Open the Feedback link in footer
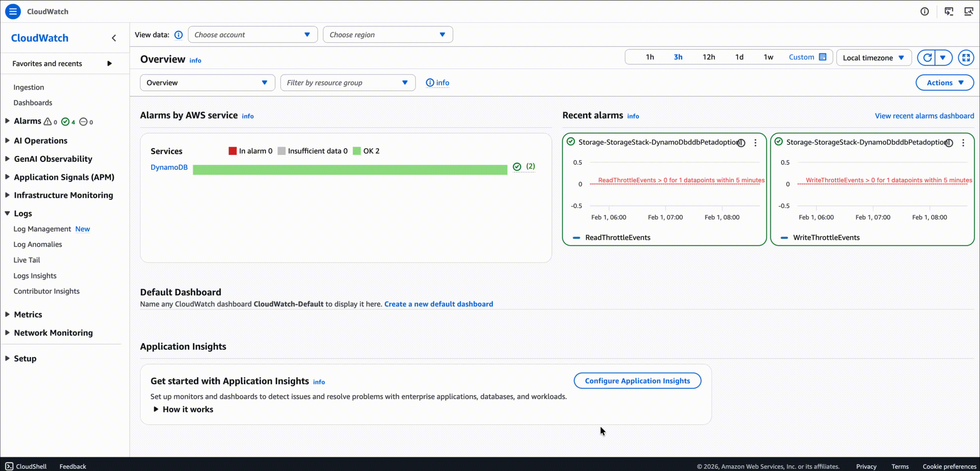This screenshot has height=471, width=980. tap(73, 466)
